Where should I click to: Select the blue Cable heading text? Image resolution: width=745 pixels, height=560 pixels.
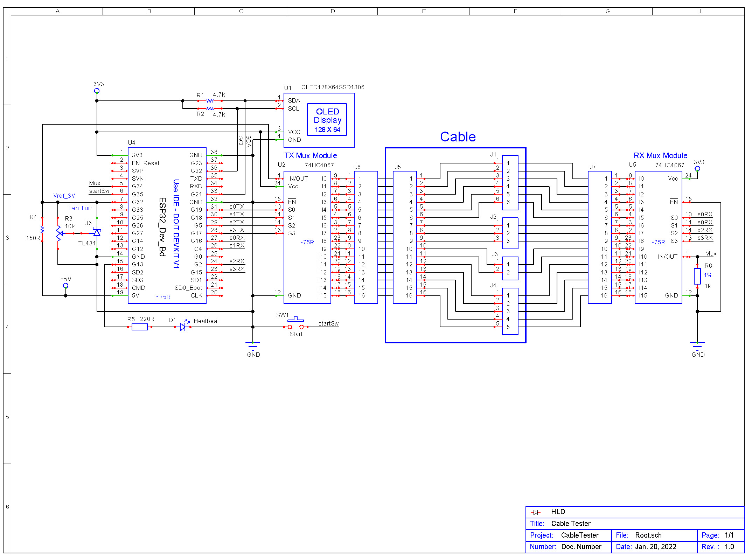click(458, 136)
